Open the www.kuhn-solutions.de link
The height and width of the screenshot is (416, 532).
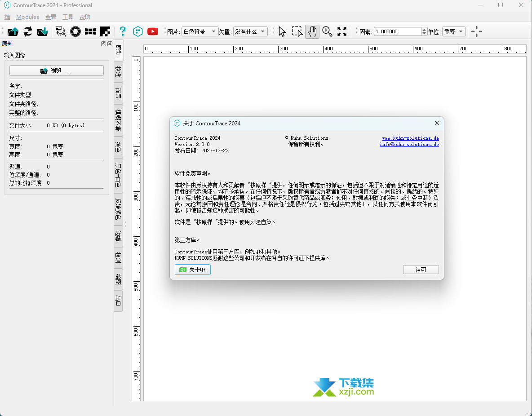point(411,138)
